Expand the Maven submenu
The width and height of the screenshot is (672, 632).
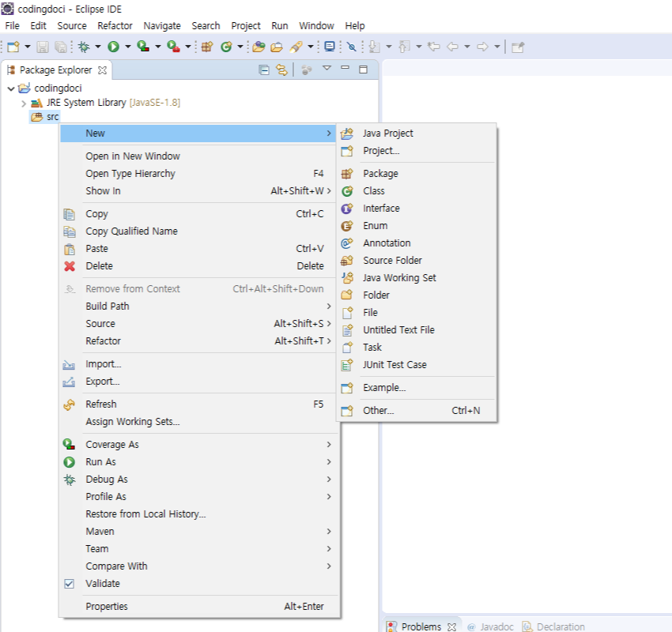[x=198, y=532]
